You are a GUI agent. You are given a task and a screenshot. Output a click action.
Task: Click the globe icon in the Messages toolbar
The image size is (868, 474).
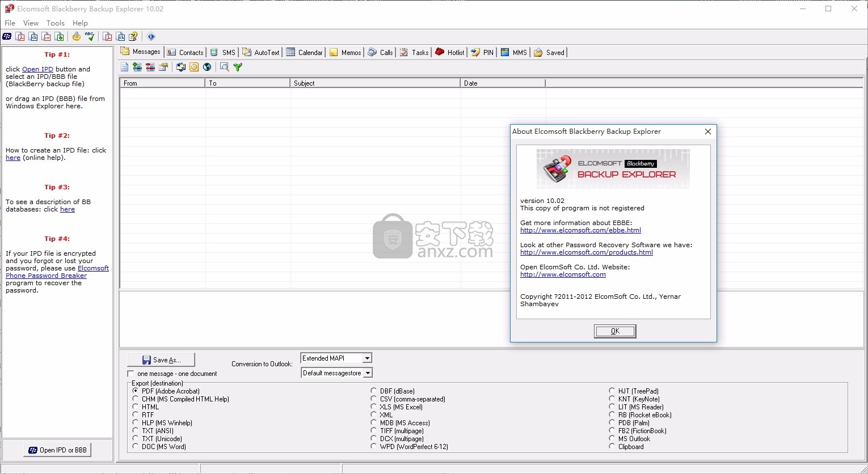(x=207, y=67)
